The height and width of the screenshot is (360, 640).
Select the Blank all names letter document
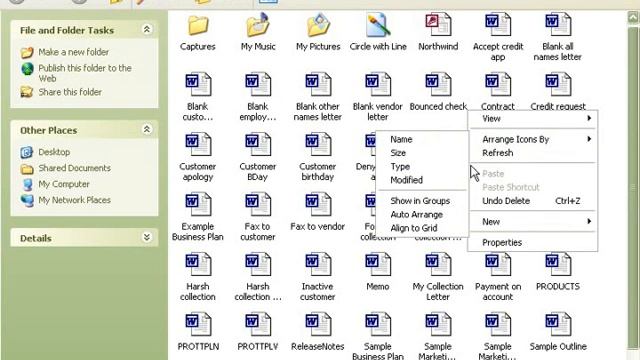tap(558, 24)
